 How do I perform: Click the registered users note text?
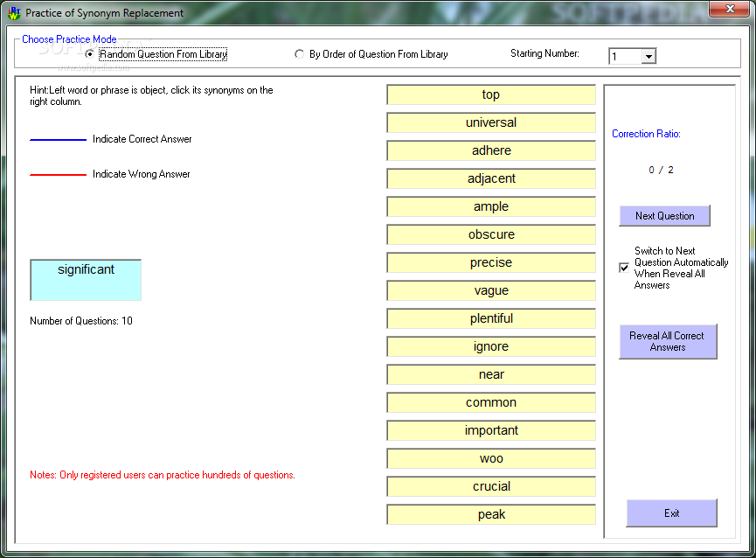click(x=163, y=475)
